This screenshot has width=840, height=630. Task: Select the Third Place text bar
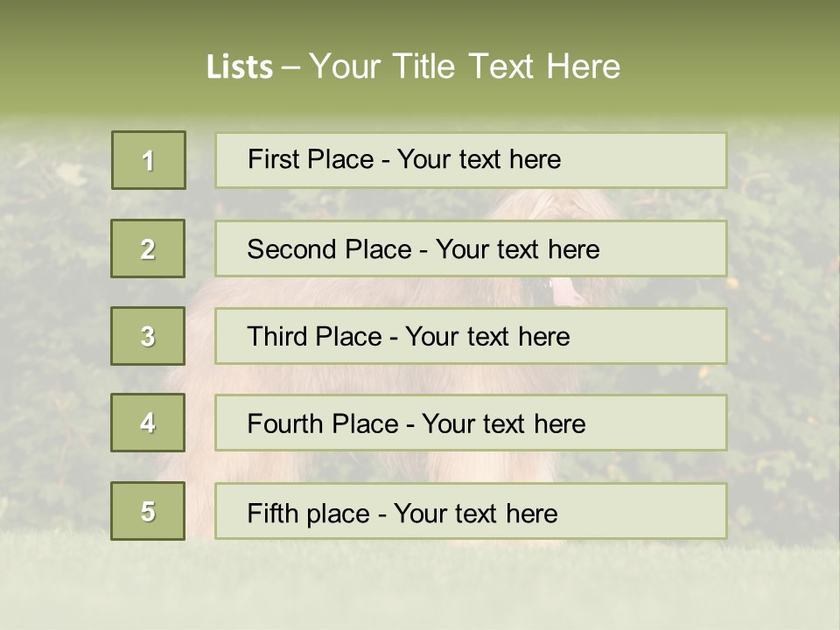pos(471,336)
